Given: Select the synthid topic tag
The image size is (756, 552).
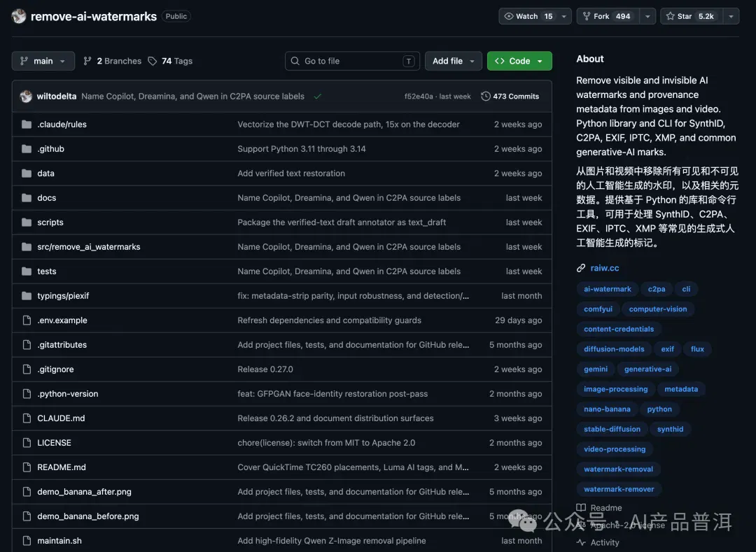Looking at the screenshot, I should click(670, 429).
